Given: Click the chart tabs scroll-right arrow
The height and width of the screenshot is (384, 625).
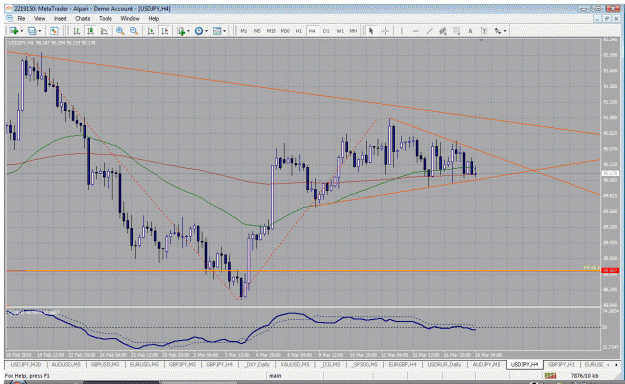Looking at the screenshot, I should tap(616, 365).
